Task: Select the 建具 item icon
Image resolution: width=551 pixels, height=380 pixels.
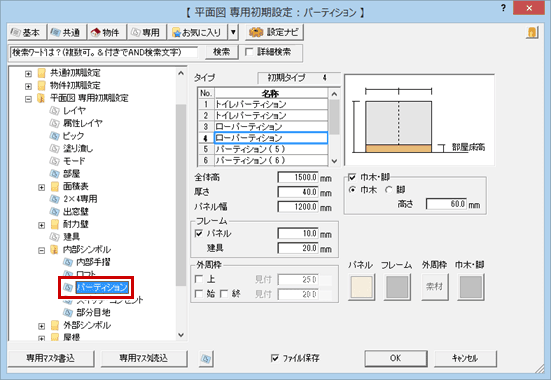Action: (55, 237)
